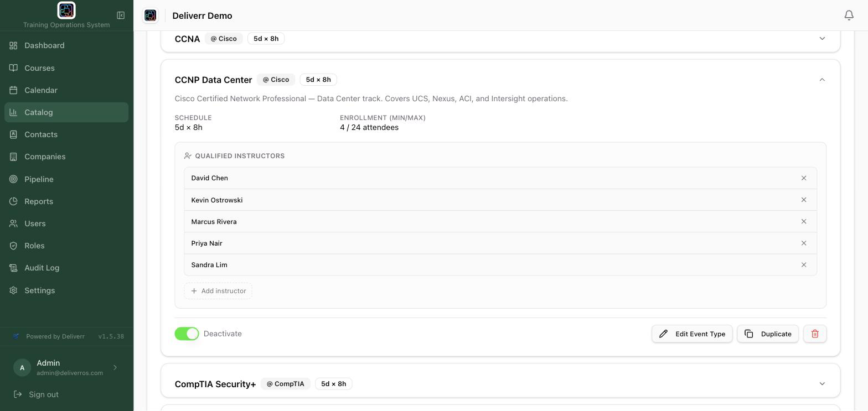Click the Sandra Lim instructor name
The height and width of the screenshot is (411, 868).
coord(209,265)
